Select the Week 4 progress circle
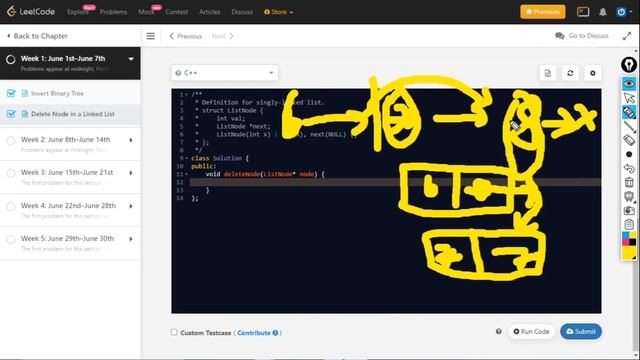 point(11,207)
